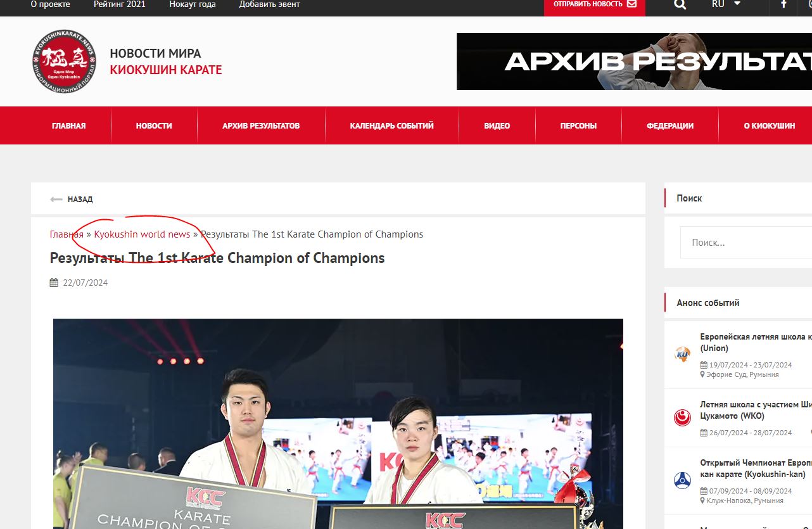Click the Рейтинг 2021 top link
The width and height of the screenshot is (812, 529).
click(x=120, y=4)
